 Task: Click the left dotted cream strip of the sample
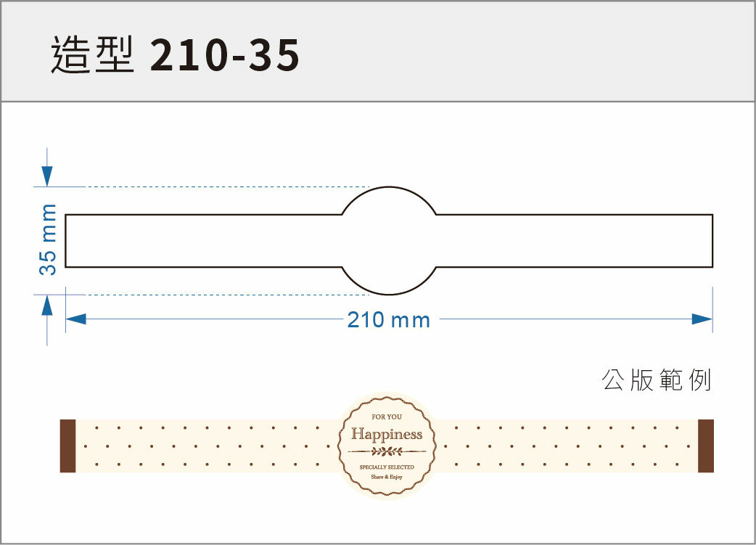coord(203,446)
